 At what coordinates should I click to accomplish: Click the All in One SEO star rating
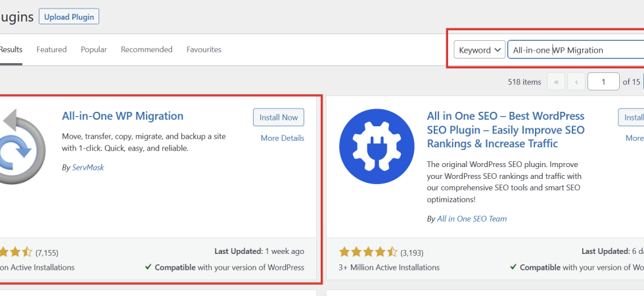(x=368, y=251)
